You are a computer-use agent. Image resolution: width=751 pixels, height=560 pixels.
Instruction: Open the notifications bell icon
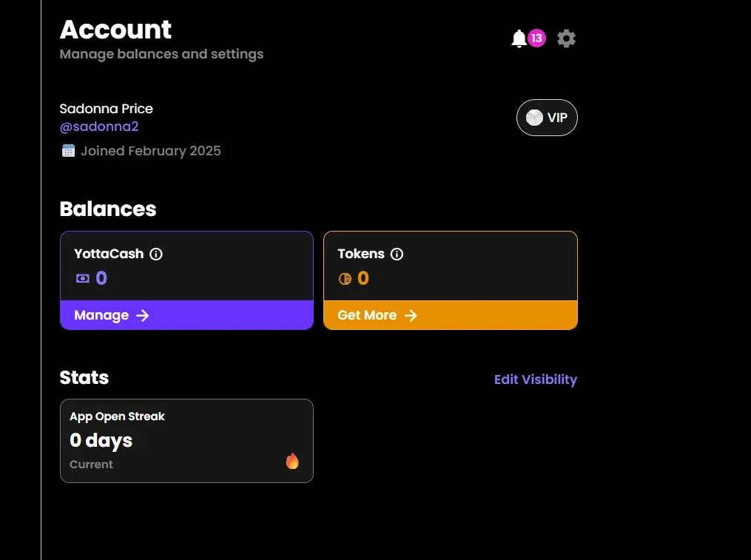pyautogui.click(x=519, y=38)
